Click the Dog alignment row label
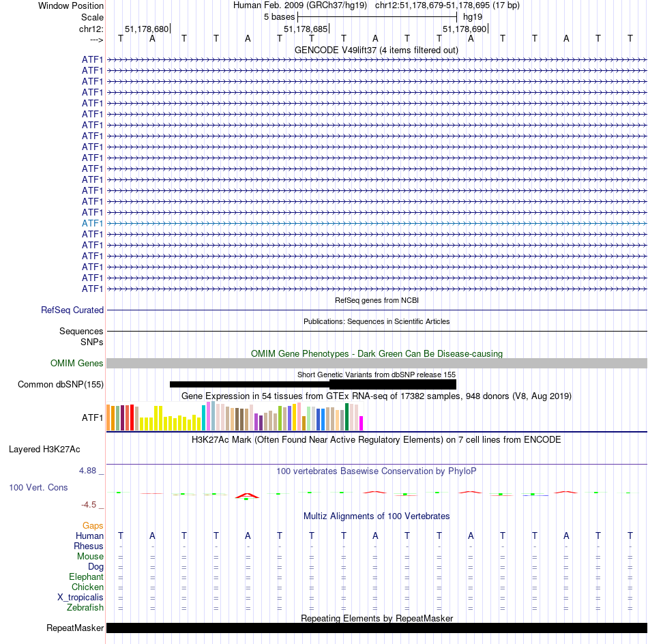648x644 pixels. (x=95, y=567)
